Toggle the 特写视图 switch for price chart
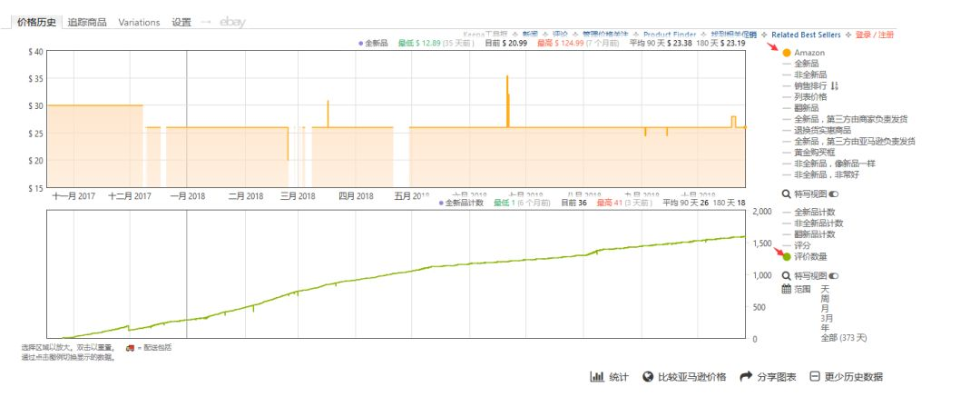The height and width of the screenshot is (397, 980). point(833,194)
